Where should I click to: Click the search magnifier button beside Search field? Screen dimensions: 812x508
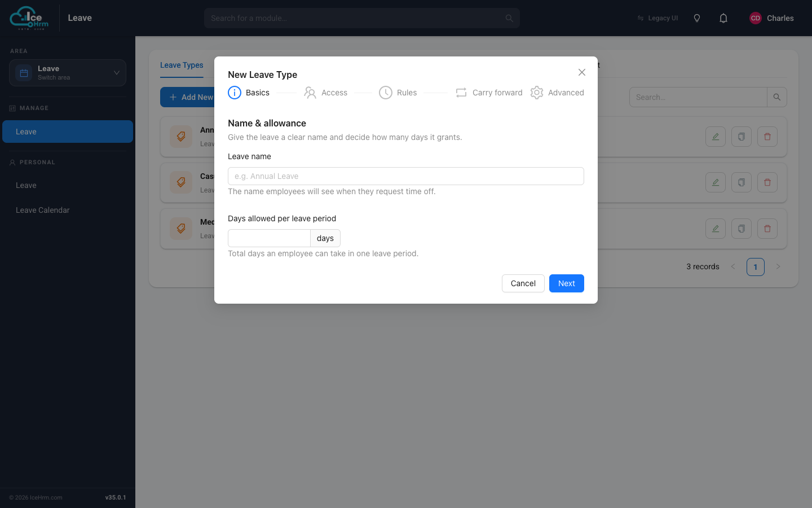[777, 97]
